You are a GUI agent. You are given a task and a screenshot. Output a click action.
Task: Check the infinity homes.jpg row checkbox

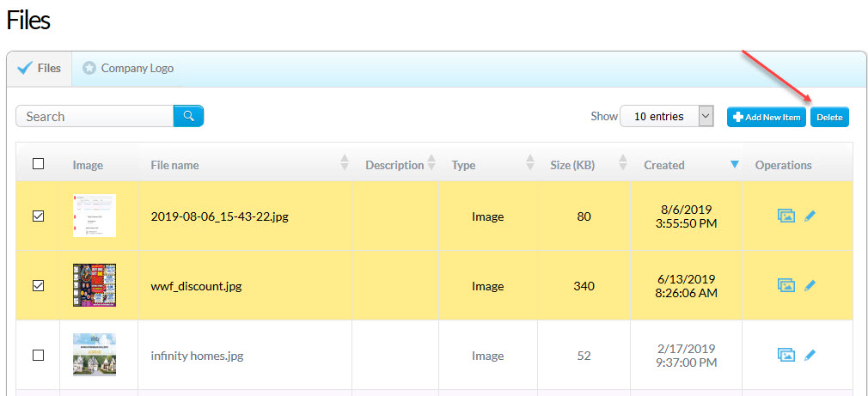pyautogui.click(x=38, y=355)
